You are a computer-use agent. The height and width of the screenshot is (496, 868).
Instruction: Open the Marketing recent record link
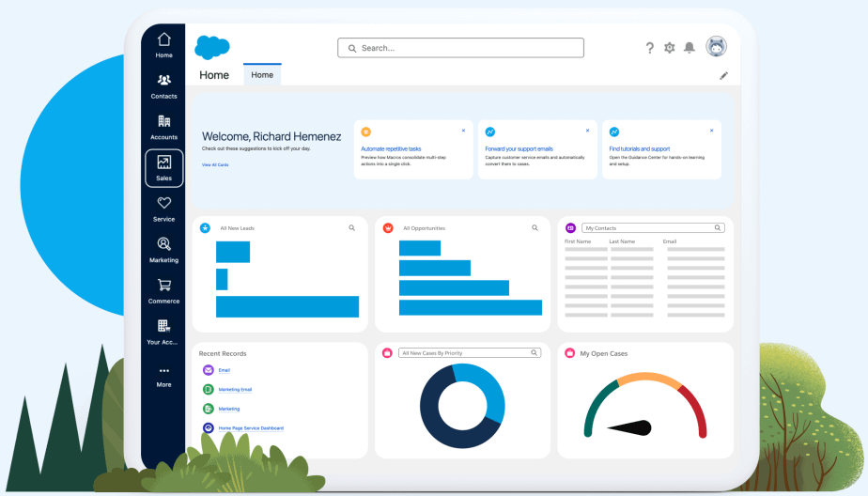point(228,409)
